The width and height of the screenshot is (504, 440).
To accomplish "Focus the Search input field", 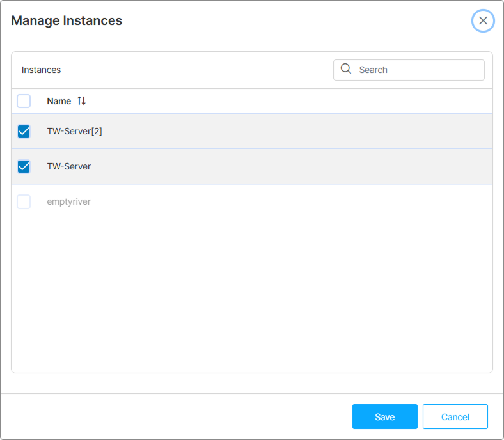I will pos(409,70).
